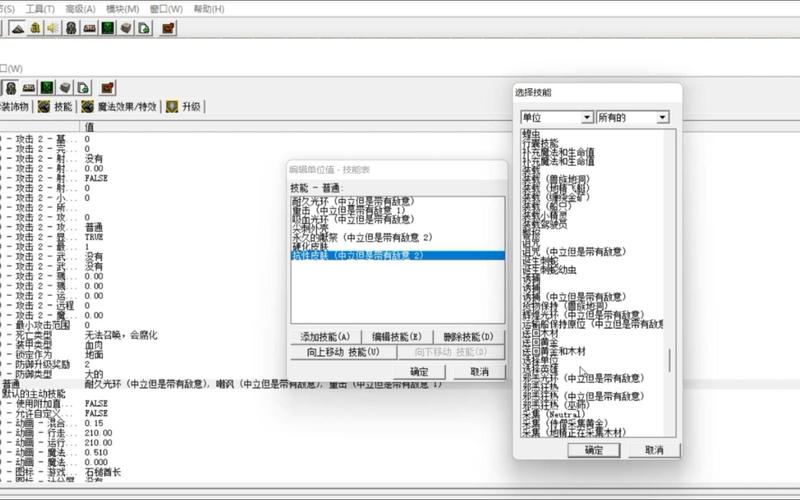Click the Object Manager cube icon in top toolbar
Viewport: 800px width, 500px height.
click(126, 28)
